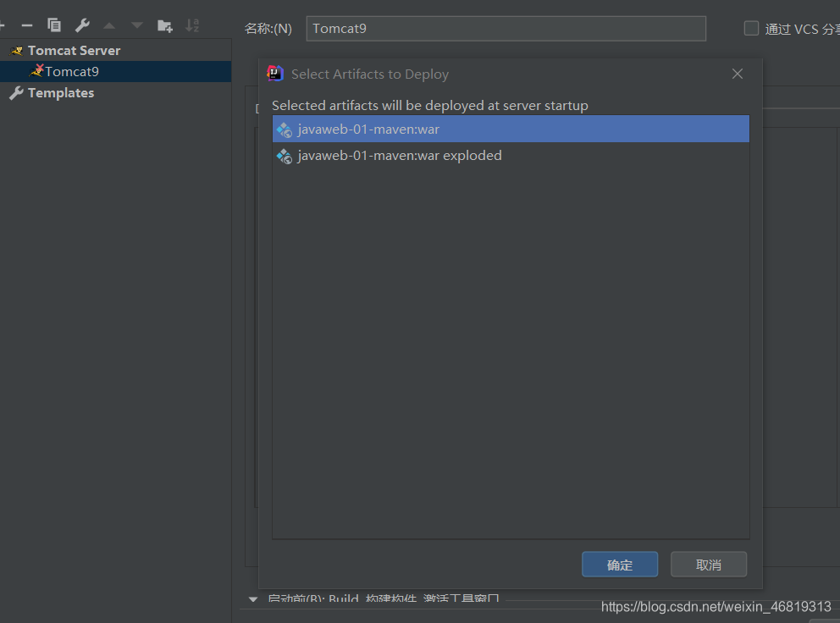Select the javaweb-01-maven:war artifact
The width and height of the screenshot is (840, 623).
(x=511, y=130)
